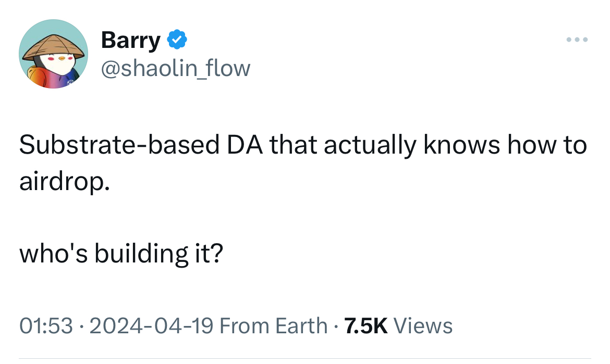Click the 01:53 timestamp
Image resolution: width=610 pixels, height=364 pixels.
tap(46, 326)
